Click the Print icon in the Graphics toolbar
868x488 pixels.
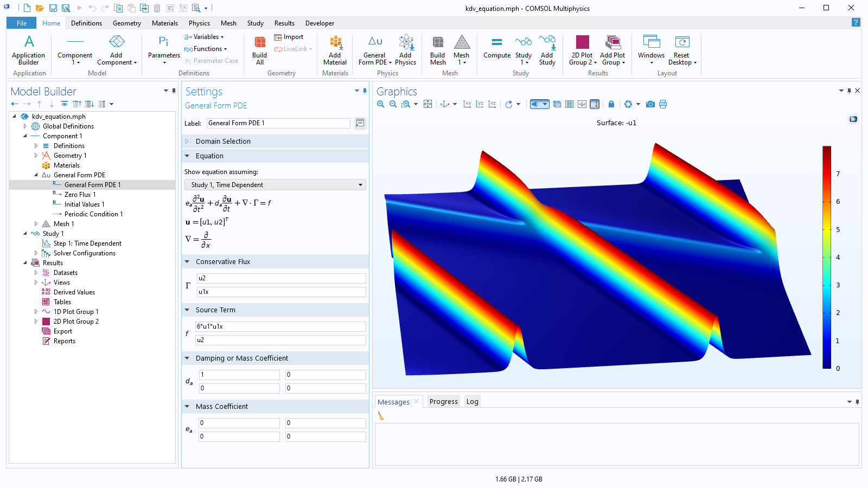click(x=662, y=104)
